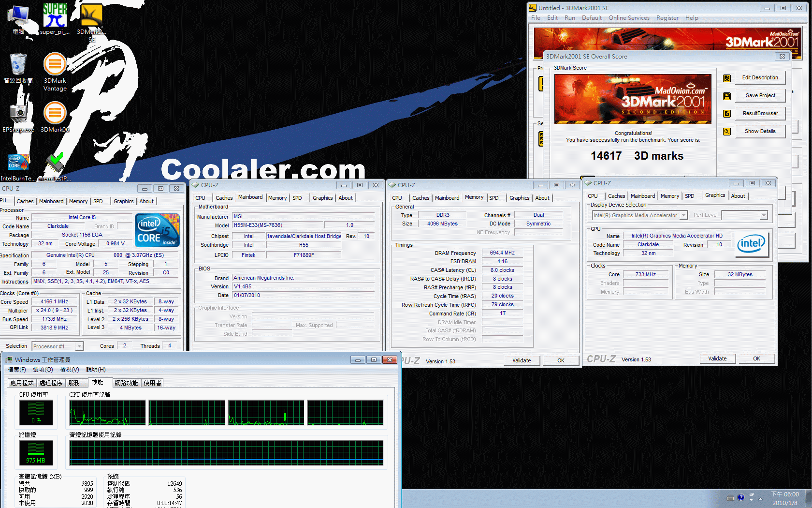The width and height of the screenshot is (812, 508).
Task: Click the memory usage meter showing 975 MB
Action: coord(36,453)
